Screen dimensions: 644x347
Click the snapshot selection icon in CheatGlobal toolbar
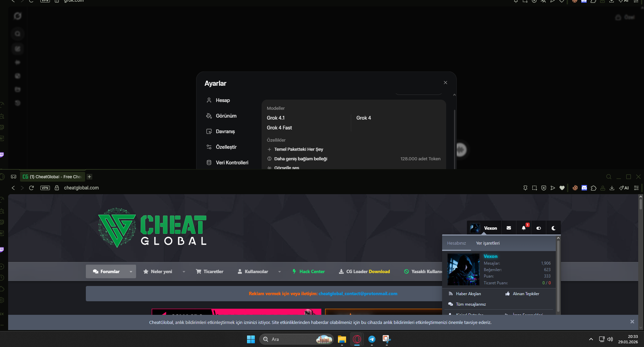534,188
